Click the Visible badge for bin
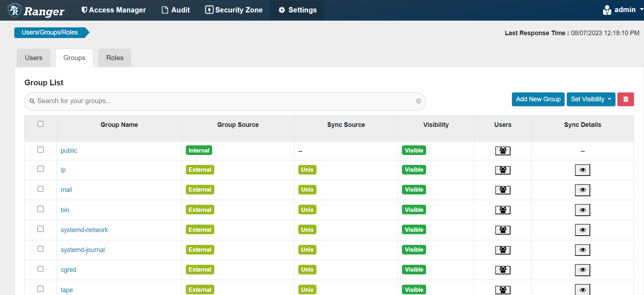 414,210
